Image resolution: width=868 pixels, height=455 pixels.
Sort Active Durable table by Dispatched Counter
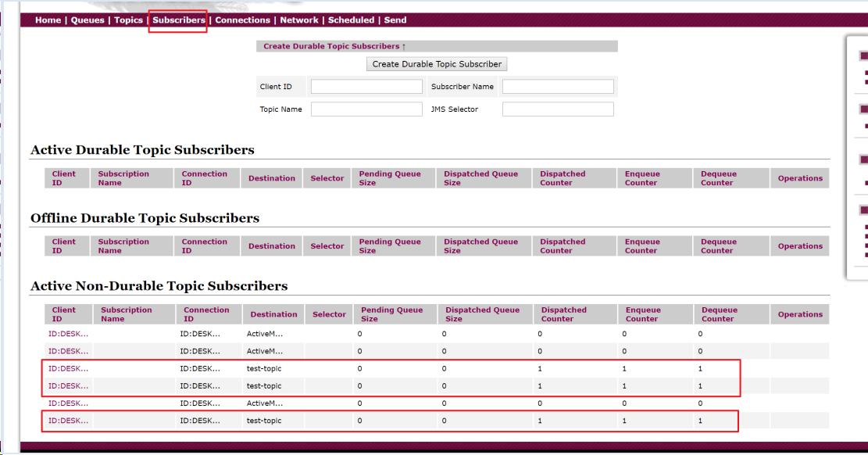pyautogui.click(x=574, y=178)
